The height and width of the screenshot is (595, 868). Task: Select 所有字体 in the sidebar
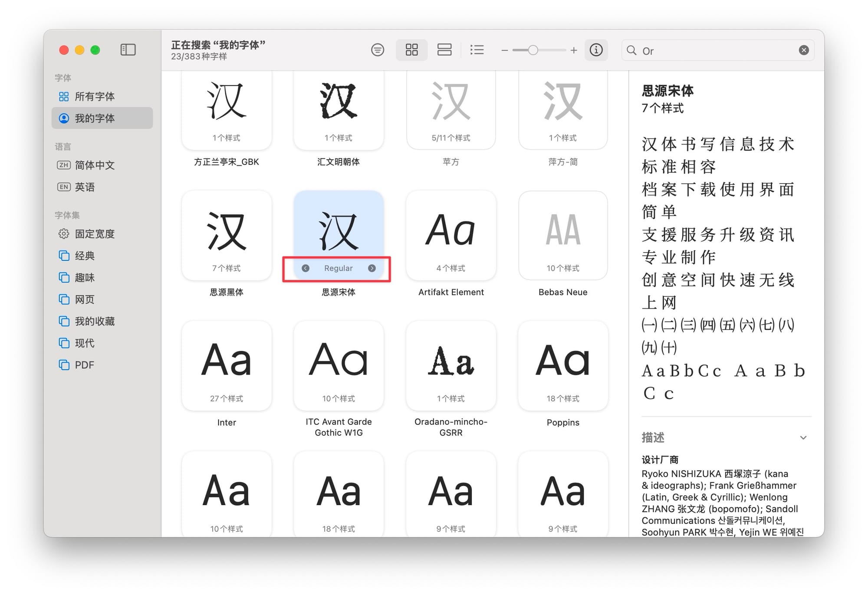coord(95,96)
